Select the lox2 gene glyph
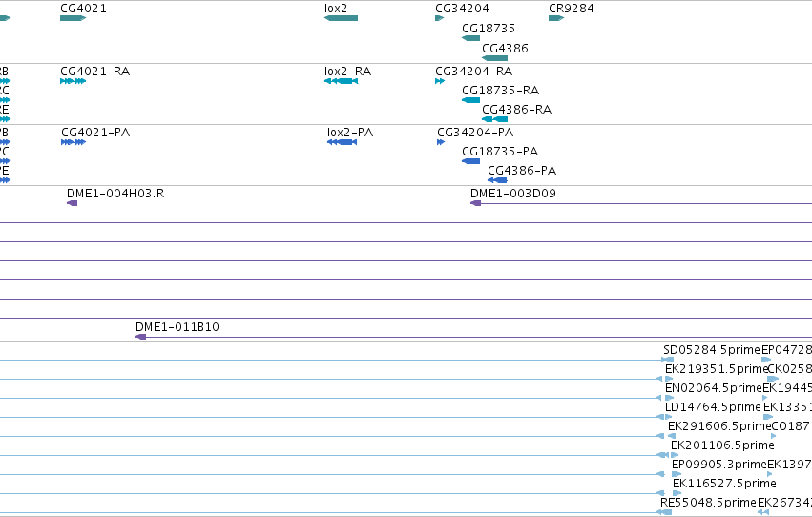Viewport: 812px width, 517px height. tap(341, 18)
